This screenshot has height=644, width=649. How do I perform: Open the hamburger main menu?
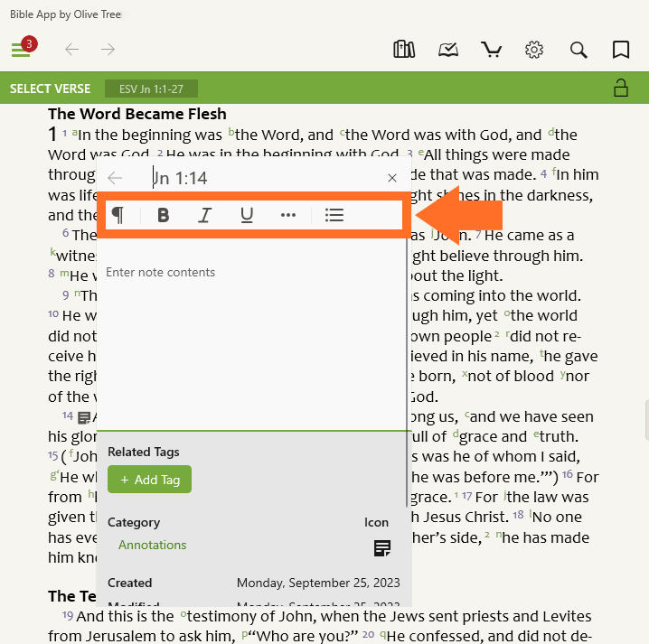[21, 50]
